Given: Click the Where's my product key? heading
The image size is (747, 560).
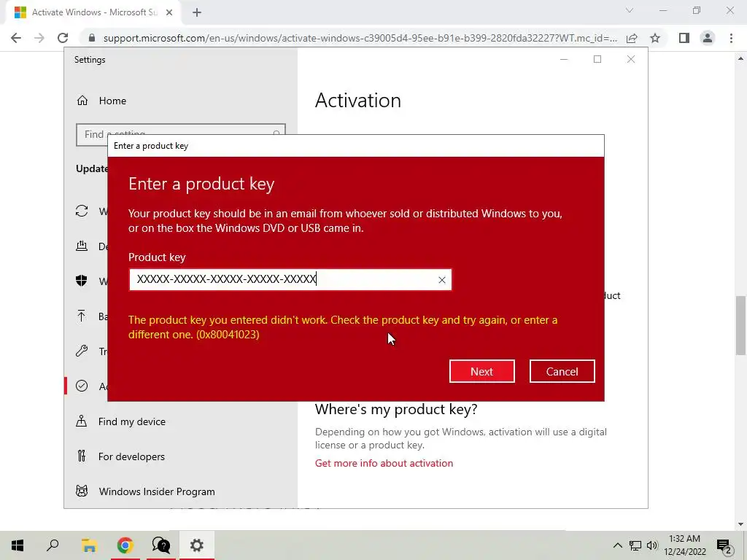Looking at the screenshot, I should point(396,410).
